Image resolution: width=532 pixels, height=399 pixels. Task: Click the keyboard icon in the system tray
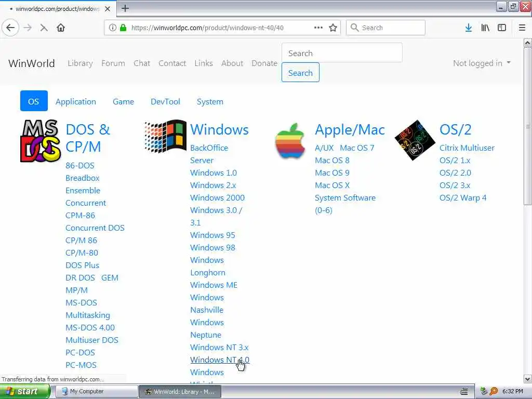(x=464, y=392)
